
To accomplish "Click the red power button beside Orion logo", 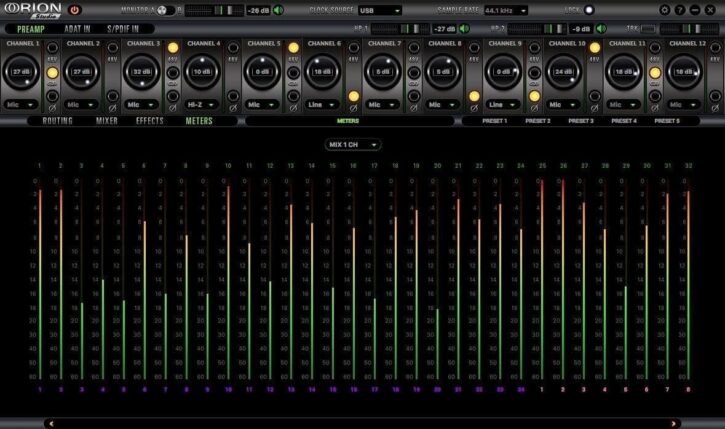I will tap(74, 10).
